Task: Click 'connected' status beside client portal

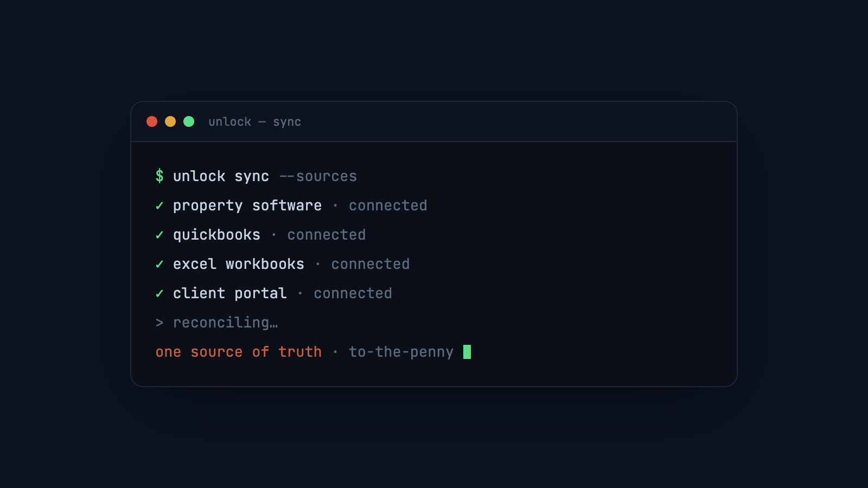Action: [353, 293]
